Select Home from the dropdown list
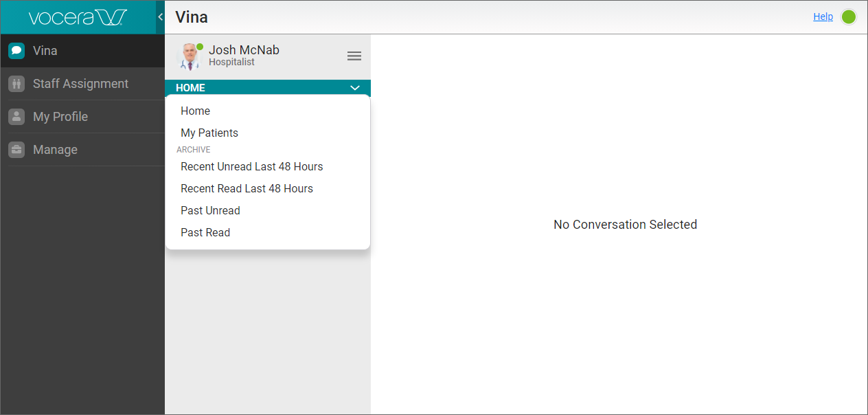The width and height of the screenshot is (868, 415). coord(196,111)
